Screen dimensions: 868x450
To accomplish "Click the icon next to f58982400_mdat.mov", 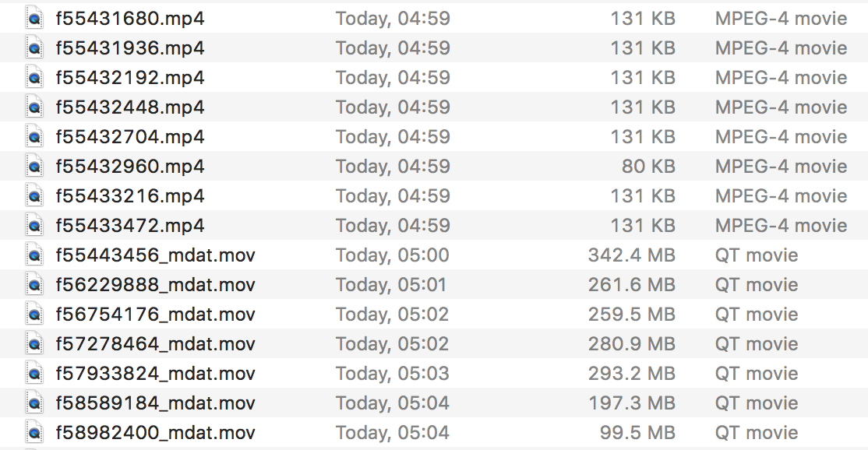I will [34, 432].
